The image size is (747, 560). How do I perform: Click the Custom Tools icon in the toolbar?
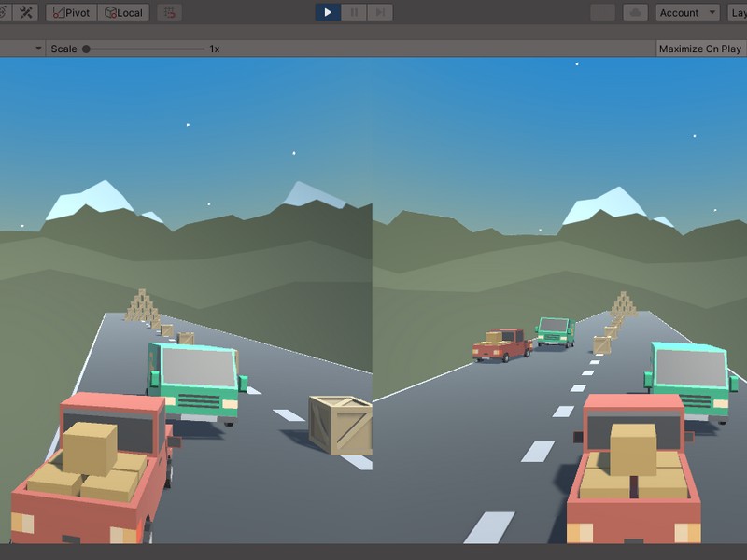[x=26, y=12]
